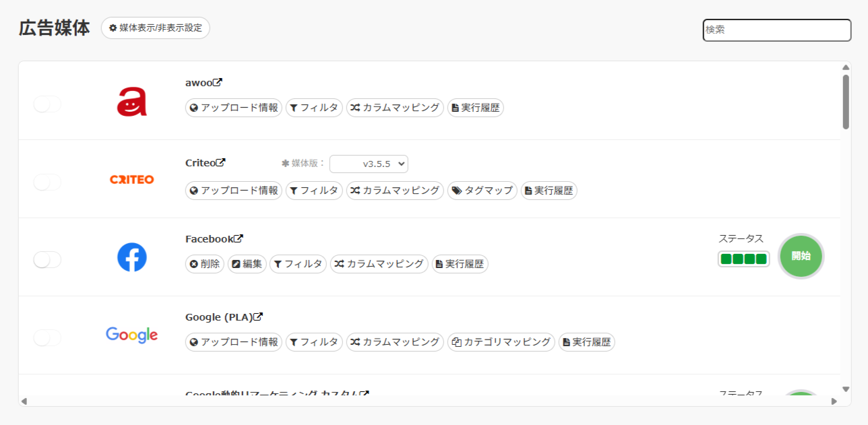Image resolution: width=868 pixels, height=425 pixels.
Task: Click the red awoo logo
Action: pos(132,101)
